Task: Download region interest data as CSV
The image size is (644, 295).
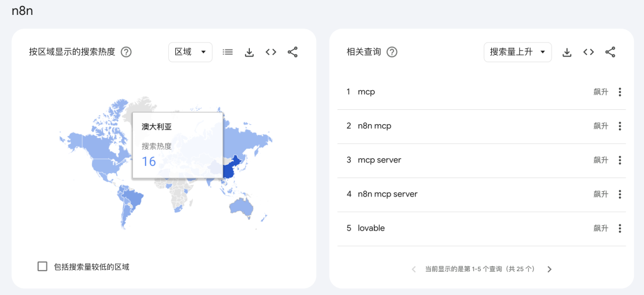Action: pos(249,53)
